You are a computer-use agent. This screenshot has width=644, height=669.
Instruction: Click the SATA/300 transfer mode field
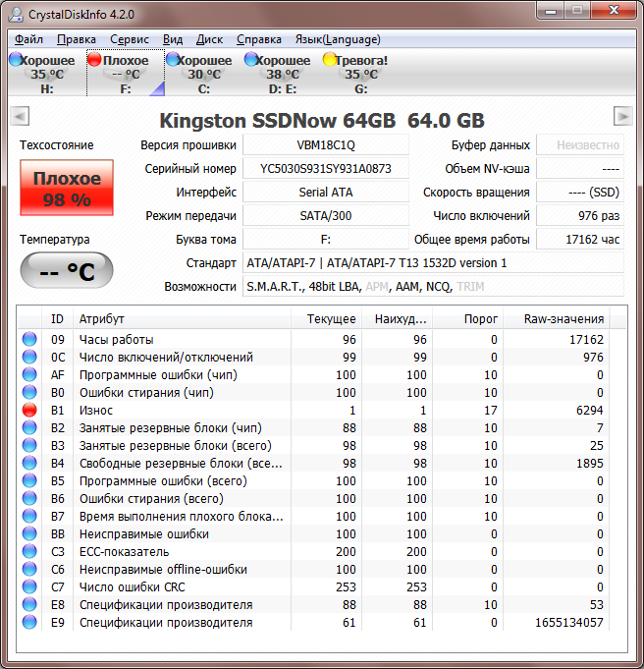click(326, 216)
